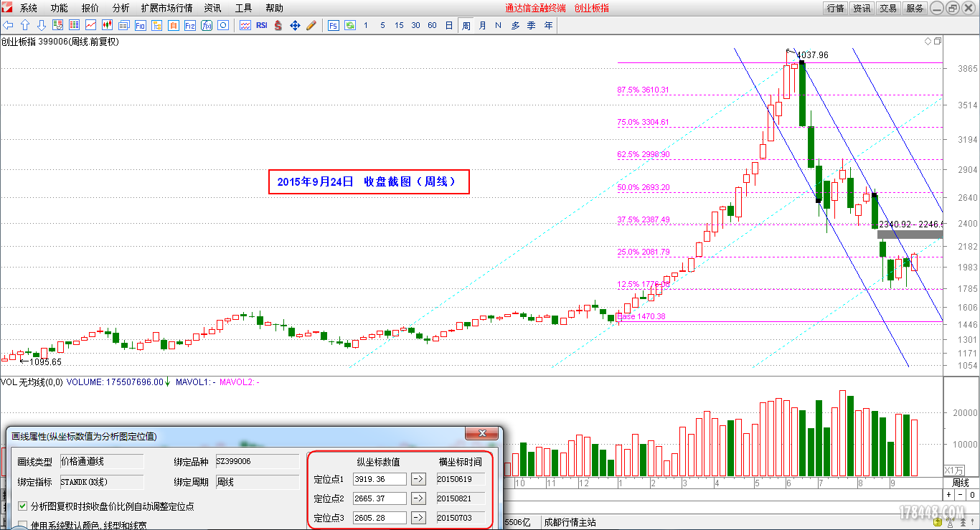Image resolution: width=980 pixels, height=530 pixels.
Task: Switch to yearly (年) period
Action: [x=548, y=25]
